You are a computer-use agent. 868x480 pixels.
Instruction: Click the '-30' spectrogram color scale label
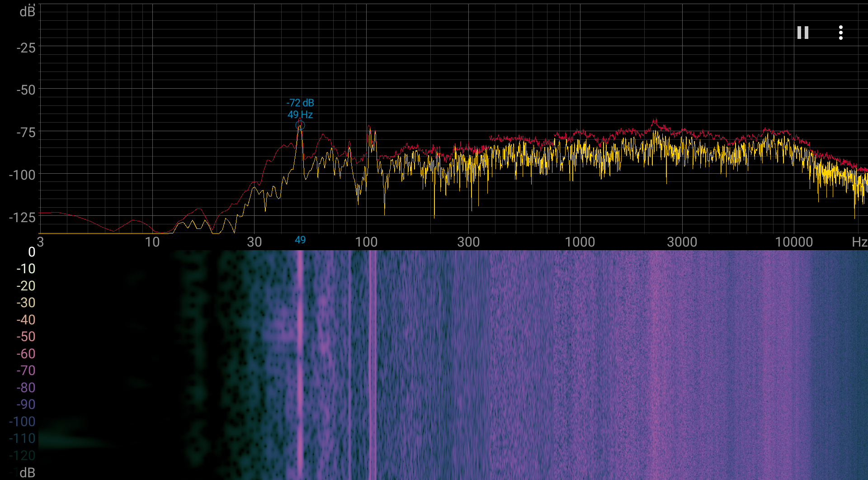26,303
